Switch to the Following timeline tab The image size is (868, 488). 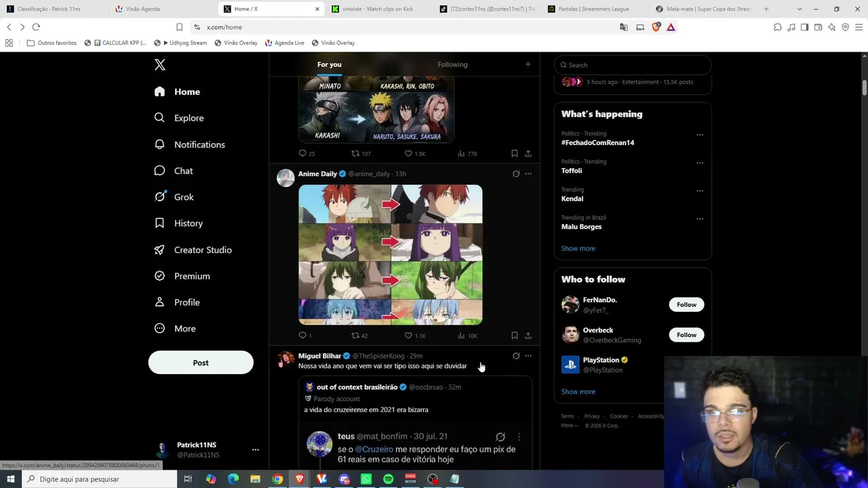452,64
